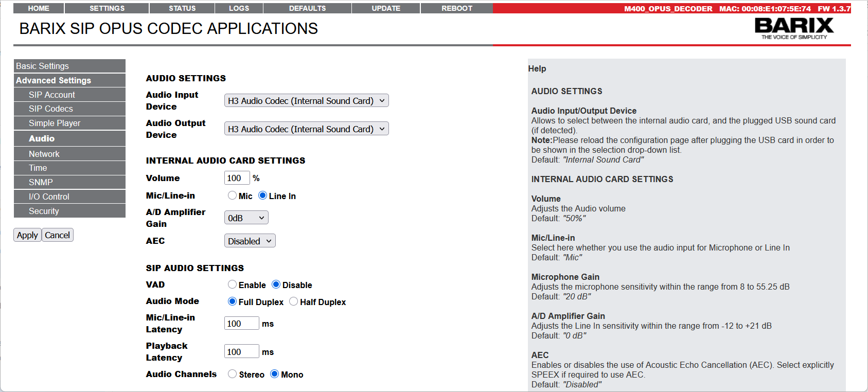Select the Mic input radio button
Image resolution: width=868 pixels, height=392 pixels.
coord(233,195)
